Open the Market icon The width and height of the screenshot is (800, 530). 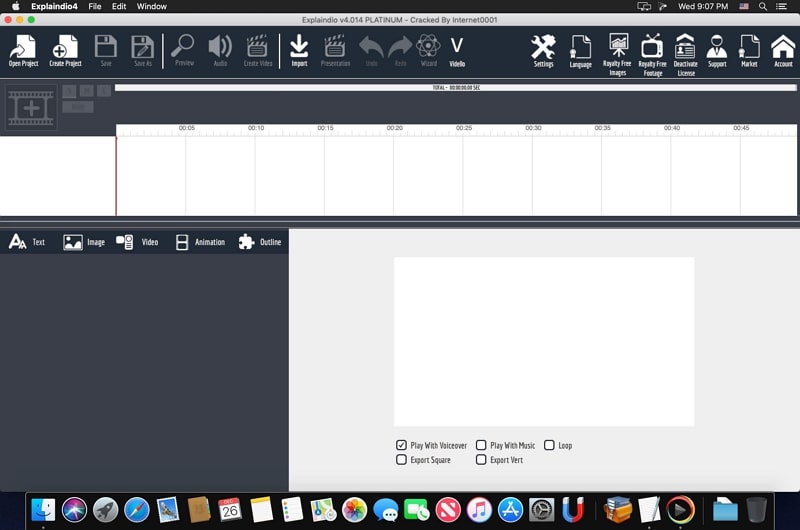pos(749,51)
